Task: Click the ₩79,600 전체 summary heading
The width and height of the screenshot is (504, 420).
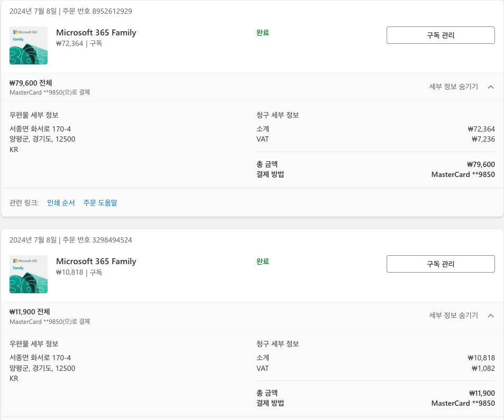Action: point(31,83)
